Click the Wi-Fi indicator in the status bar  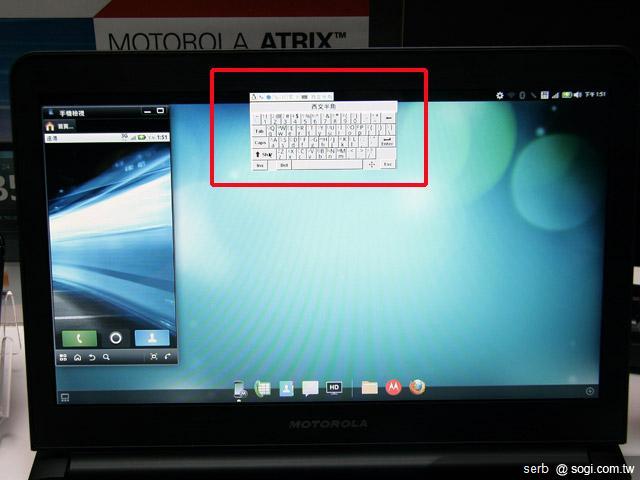tap(511, 96)
